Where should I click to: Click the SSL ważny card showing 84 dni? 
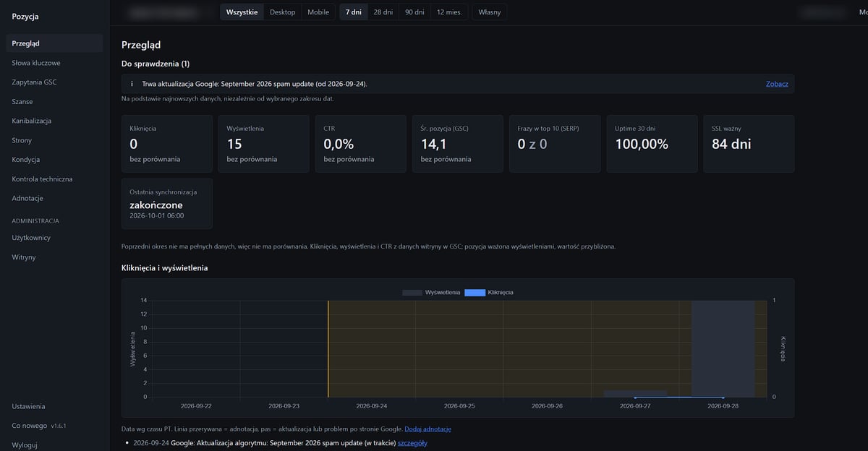click(749, 144)
